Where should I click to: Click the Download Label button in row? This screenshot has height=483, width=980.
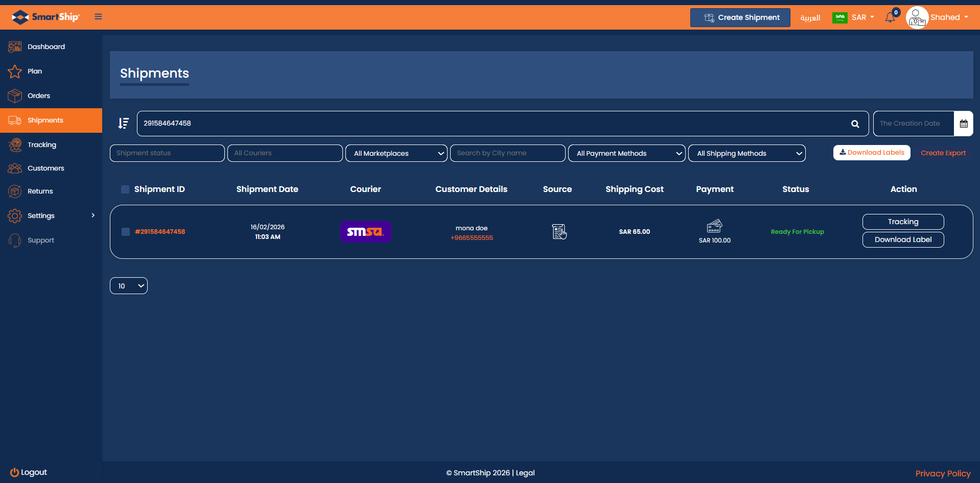[x=903, y=239]
